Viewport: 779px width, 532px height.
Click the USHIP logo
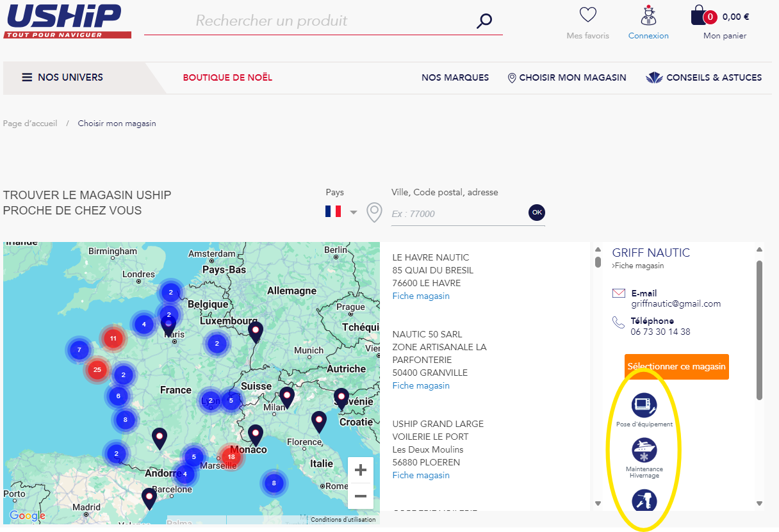click(x=67, y=20)
